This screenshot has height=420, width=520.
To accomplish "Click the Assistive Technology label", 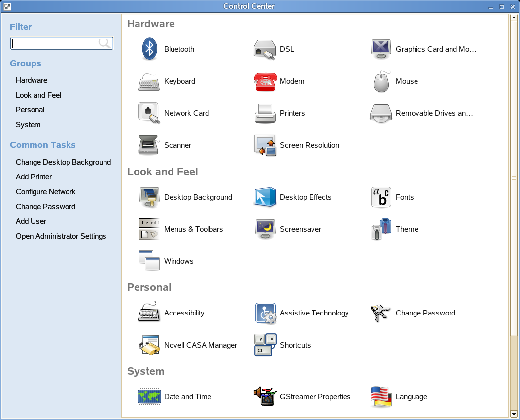I will coord(314,313).
